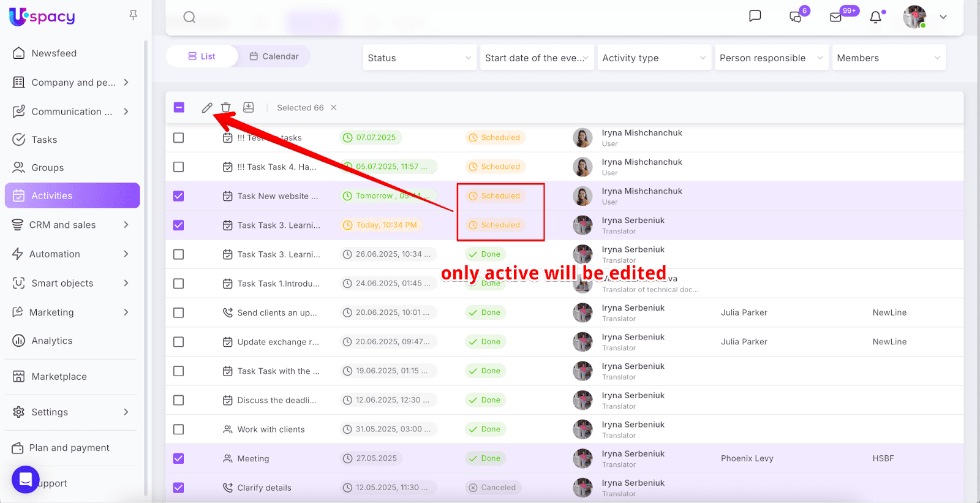Click the export download icon in toolbar

tap(248, 108)
